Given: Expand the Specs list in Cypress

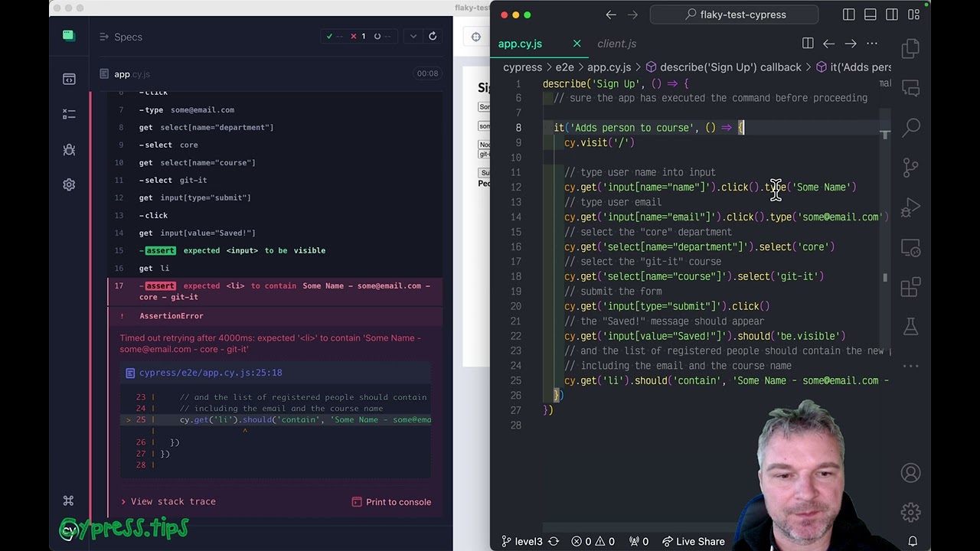Looking at the screenshot, I should click(120, 37).
